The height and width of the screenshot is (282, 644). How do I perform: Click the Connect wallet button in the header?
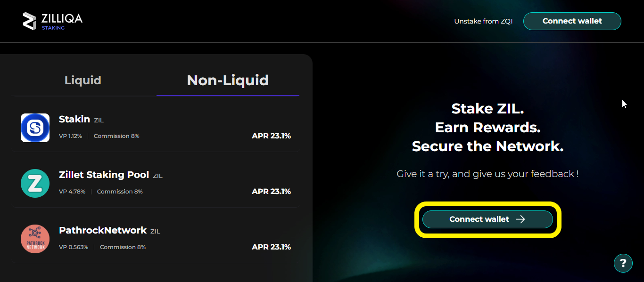tap(572, 21)
